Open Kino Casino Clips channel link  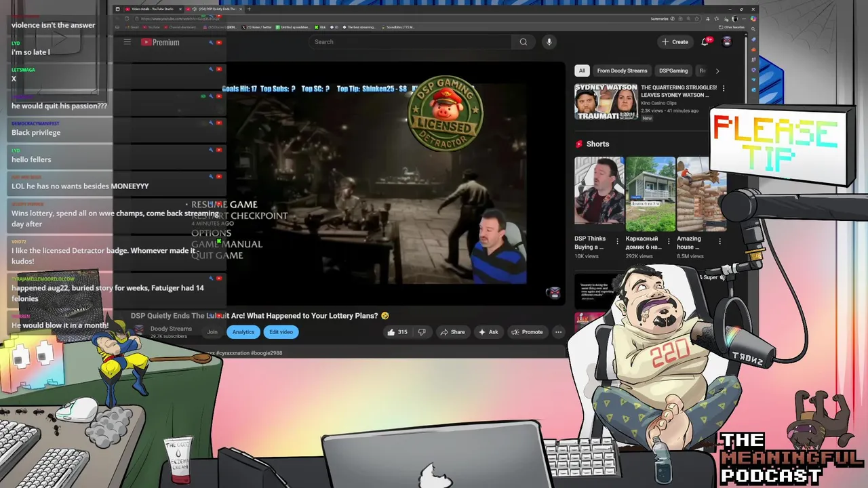(x=664, y=103)
